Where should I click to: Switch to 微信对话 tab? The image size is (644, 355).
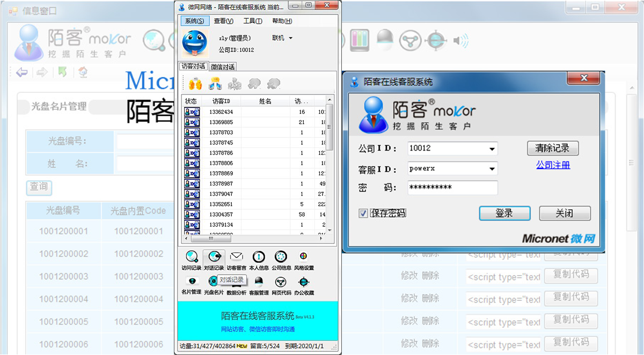pos(222,67)
